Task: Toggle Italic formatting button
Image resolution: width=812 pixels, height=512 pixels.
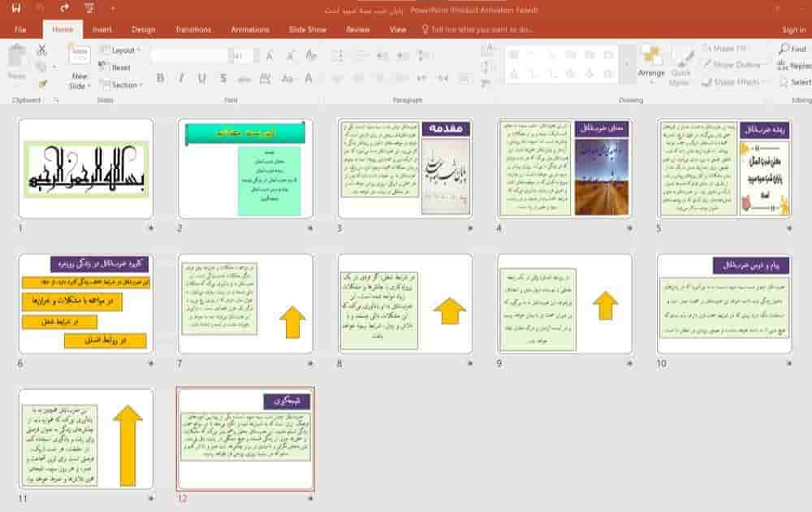Action: coord(181,78)
